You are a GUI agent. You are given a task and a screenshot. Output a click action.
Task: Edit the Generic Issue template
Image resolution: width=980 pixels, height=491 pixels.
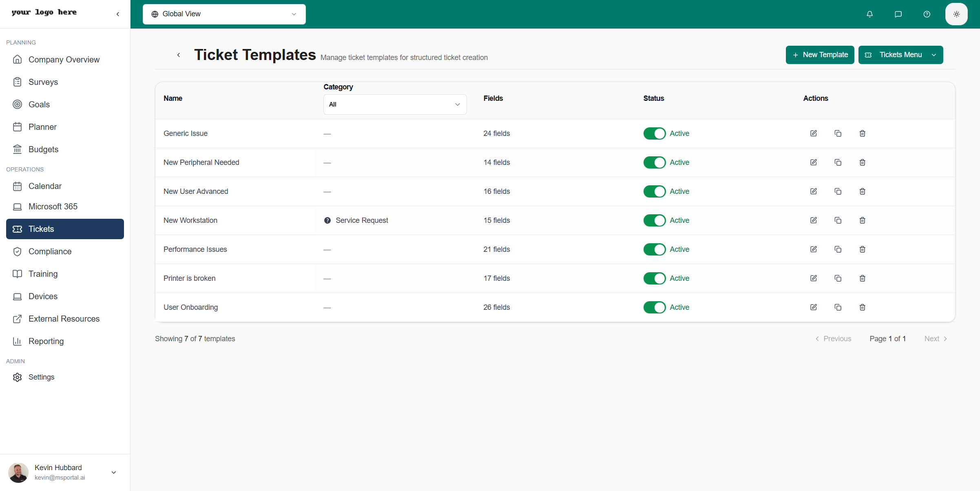[x=813, y=133]
